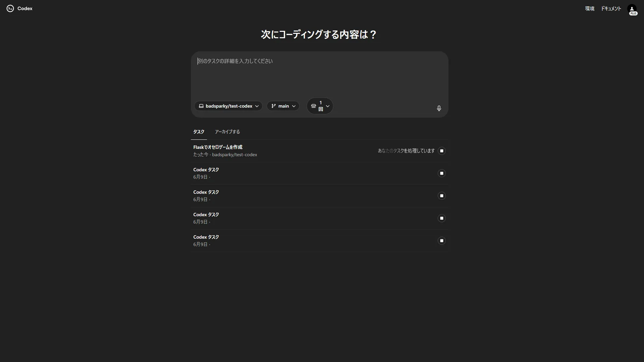Switch to the アーカイブする tab
644x362 pixels.
click(227, 132)
